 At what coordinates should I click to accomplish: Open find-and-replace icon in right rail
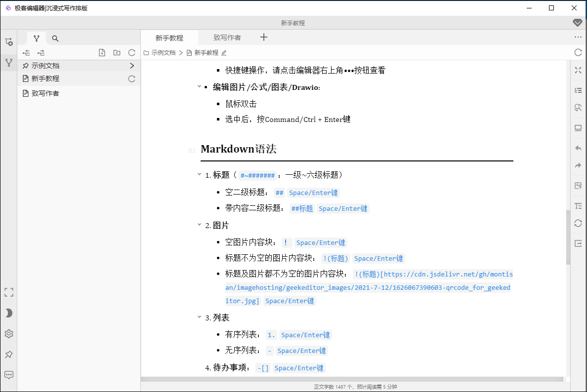[578, 108]
